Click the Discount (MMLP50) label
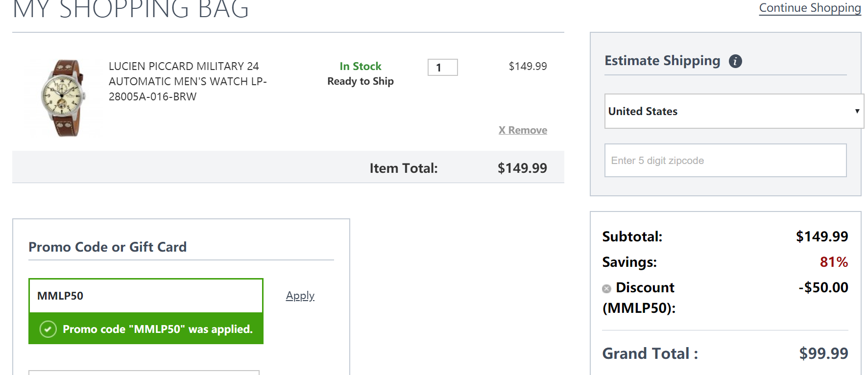The image size is (868, 375). click(639, 298)
